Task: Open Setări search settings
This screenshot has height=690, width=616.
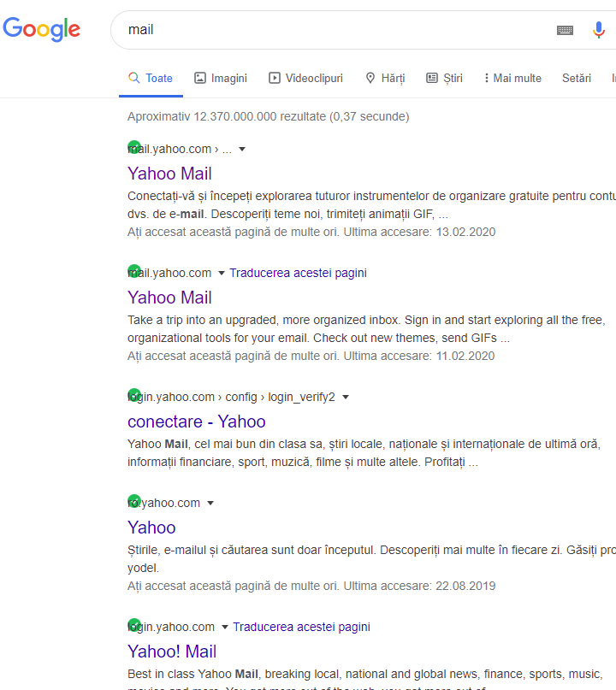Action: tap(577, 79)
